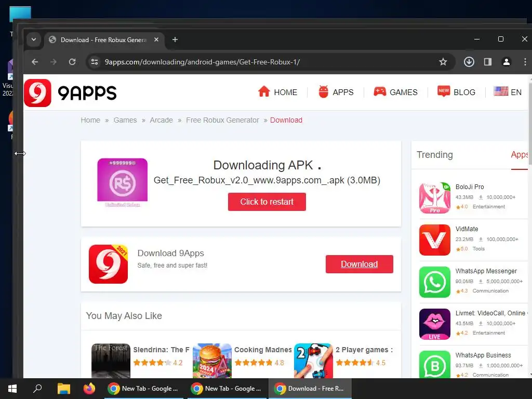Open APPS in site navigation

coord(336,92)
